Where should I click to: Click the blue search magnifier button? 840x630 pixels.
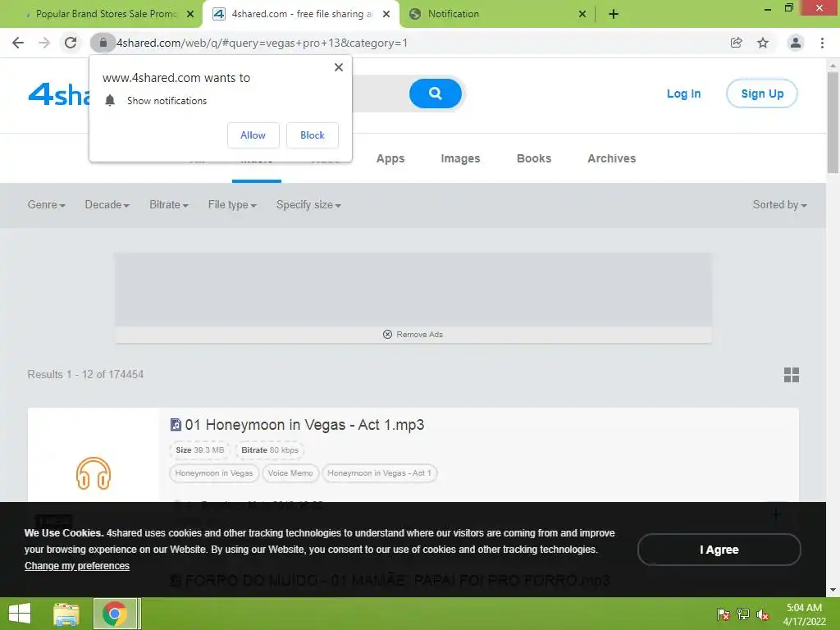(435, 94)
